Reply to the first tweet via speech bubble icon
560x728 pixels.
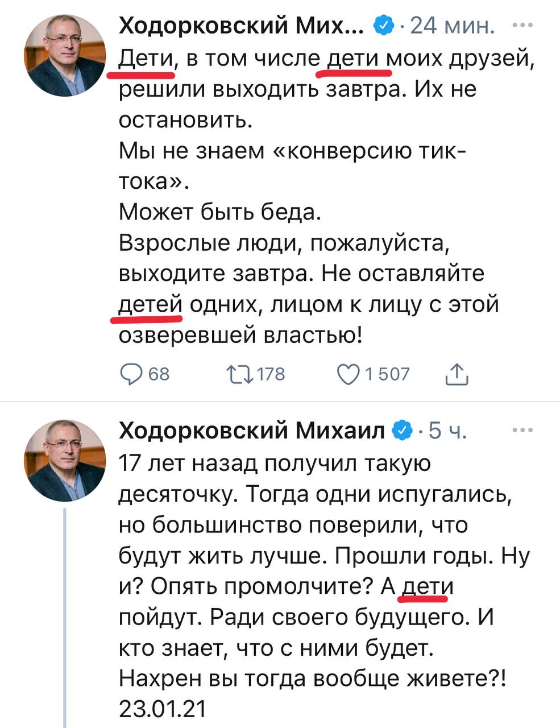point(132,374)
